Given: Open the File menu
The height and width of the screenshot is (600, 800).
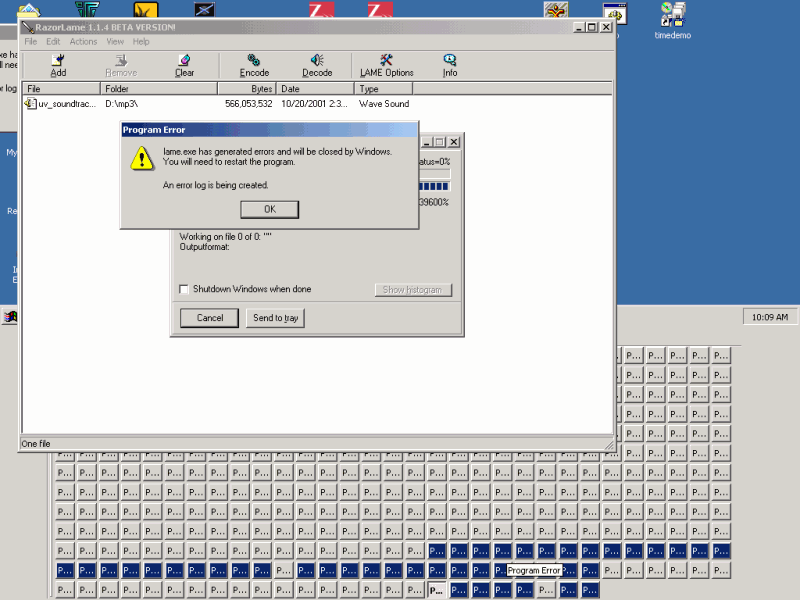Looking at the screenshot, I should pos(31,42).
